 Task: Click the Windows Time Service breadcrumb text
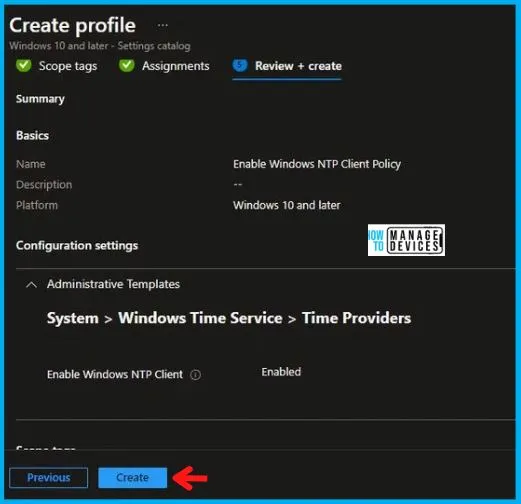point(200,318)
